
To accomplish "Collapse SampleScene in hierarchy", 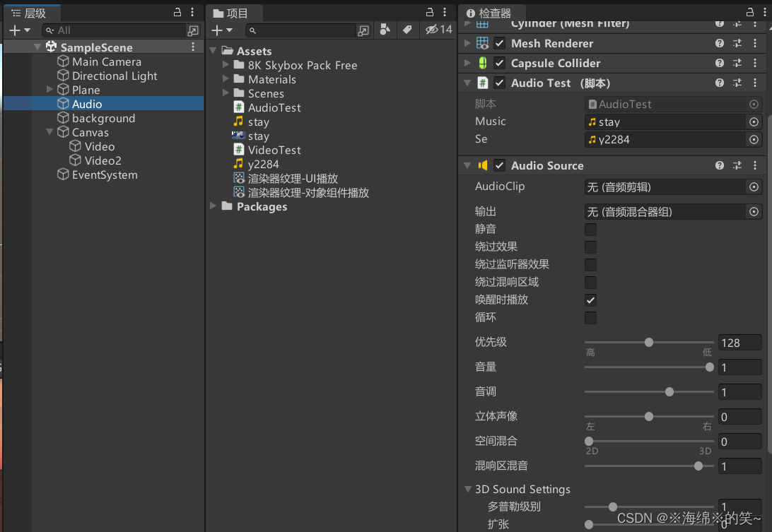I will coord(37,47).
